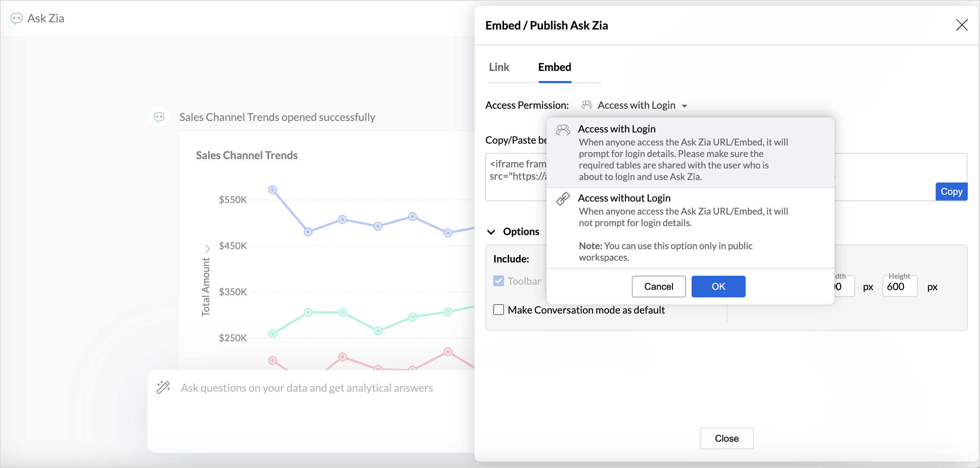
Task: Click the Ask Zia logo icon
Action: pyautogui.click(x=16, y=18)
